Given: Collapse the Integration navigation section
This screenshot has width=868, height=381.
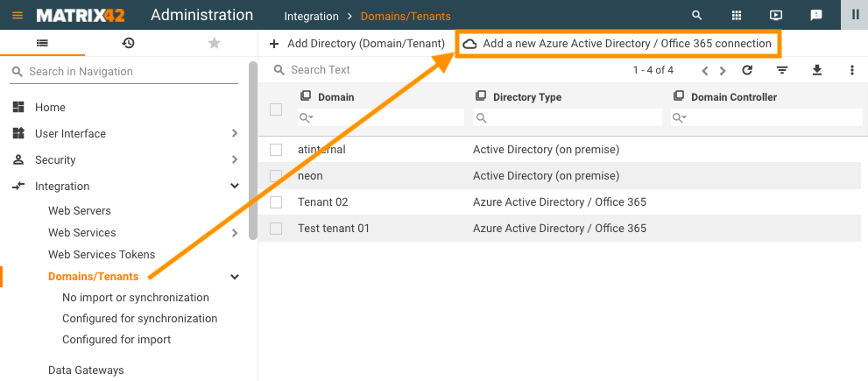Looking at the screenshot, I should 235,186.
